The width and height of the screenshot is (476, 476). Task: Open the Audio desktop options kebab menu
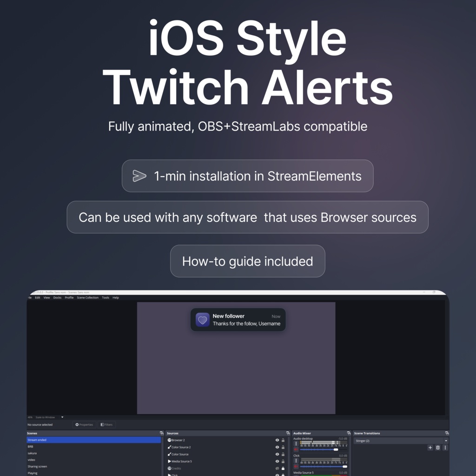pyautogui.click(x=296, y=443)
